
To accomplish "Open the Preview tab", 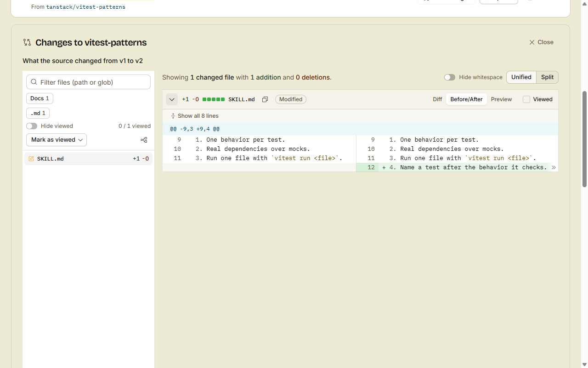I will click(x=501, y=99).
